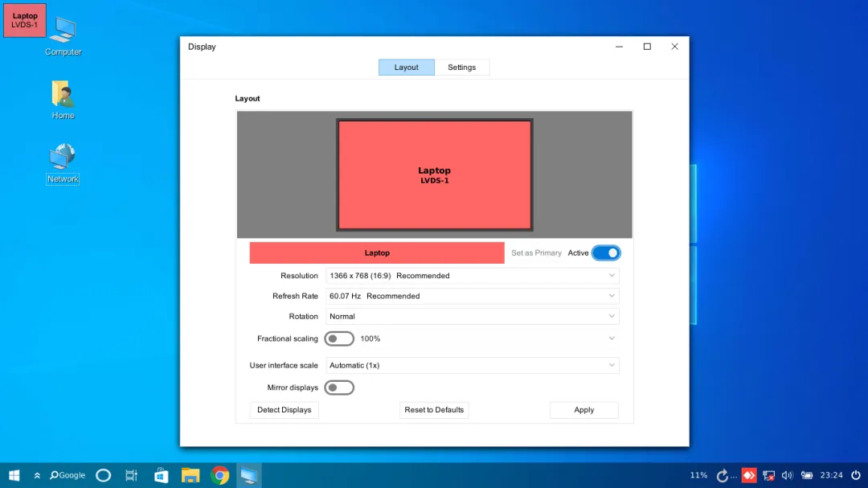The height and width of the screenshot is (488, 868).
Task: Open the Cortana circle icon on taskbar
Action: [x=104, y=475]
